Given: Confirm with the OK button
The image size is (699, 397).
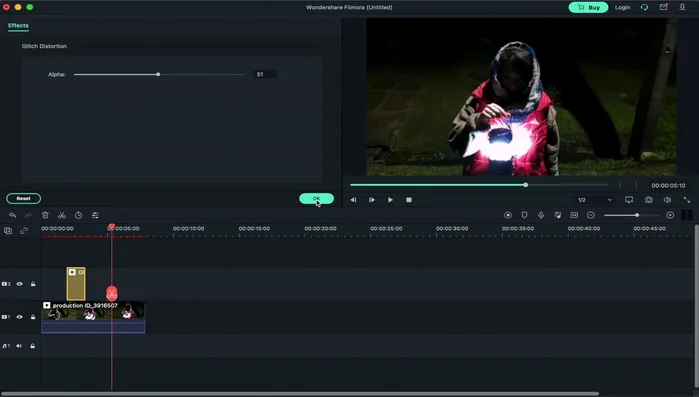Looking at the screenshot, I should [317, 199].
